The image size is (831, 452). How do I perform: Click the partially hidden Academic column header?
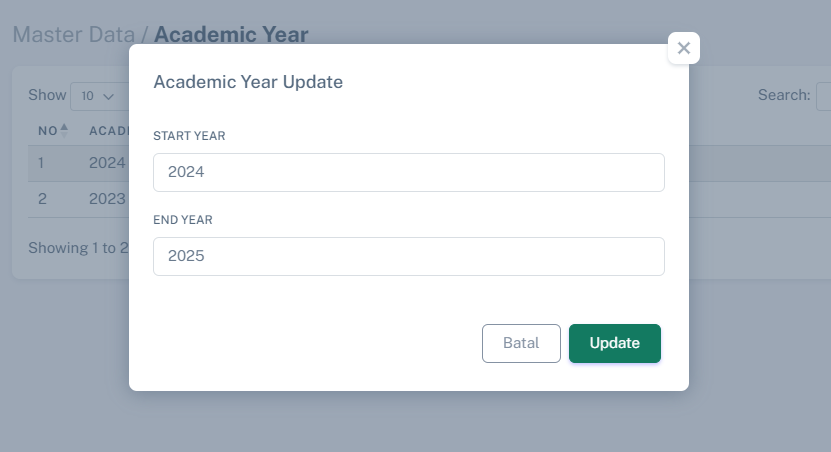pyautogui.click(x=108, y=130)
